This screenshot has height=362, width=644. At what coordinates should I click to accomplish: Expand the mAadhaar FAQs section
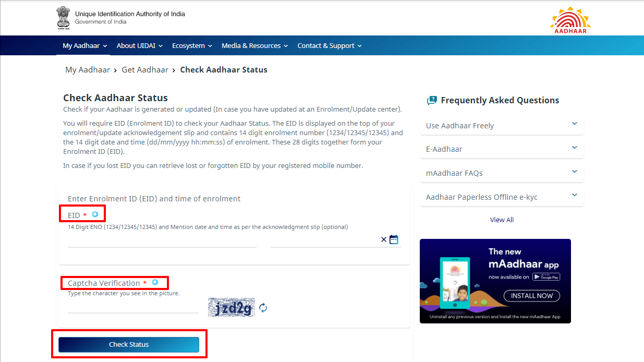pyautogui.click(x=502, y=173)
